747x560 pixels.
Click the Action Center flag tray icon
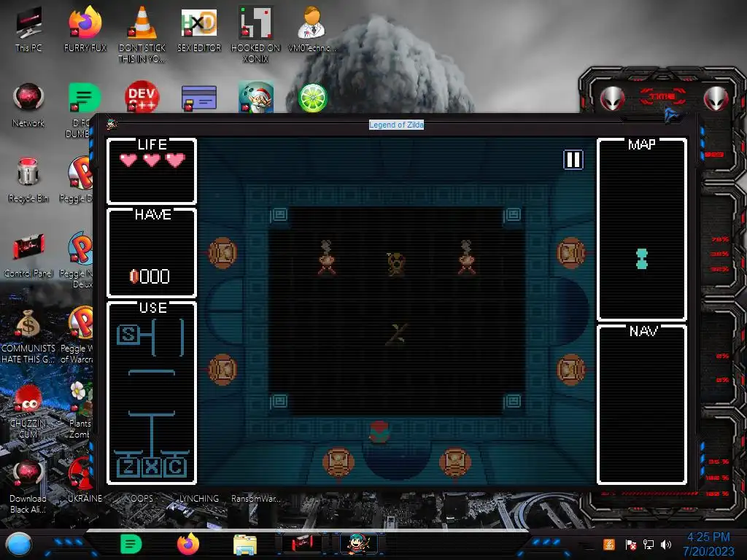tap(631, 544)
